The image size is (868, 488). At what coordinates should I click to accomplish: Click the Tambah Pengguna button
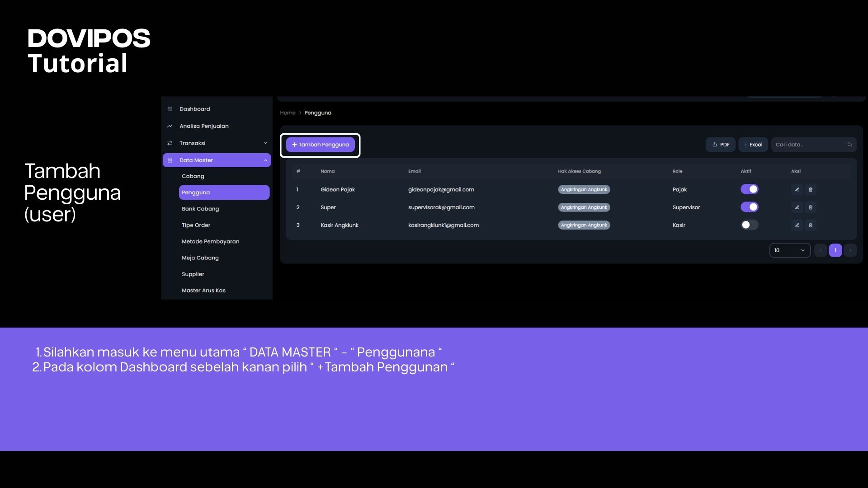pos(321,145)
